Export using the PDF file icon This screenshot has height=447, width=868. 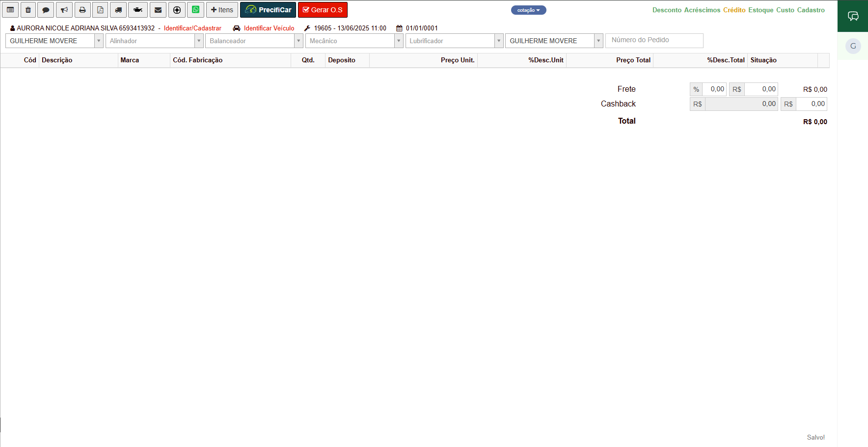pyautogui.click(x=100, y=10)
